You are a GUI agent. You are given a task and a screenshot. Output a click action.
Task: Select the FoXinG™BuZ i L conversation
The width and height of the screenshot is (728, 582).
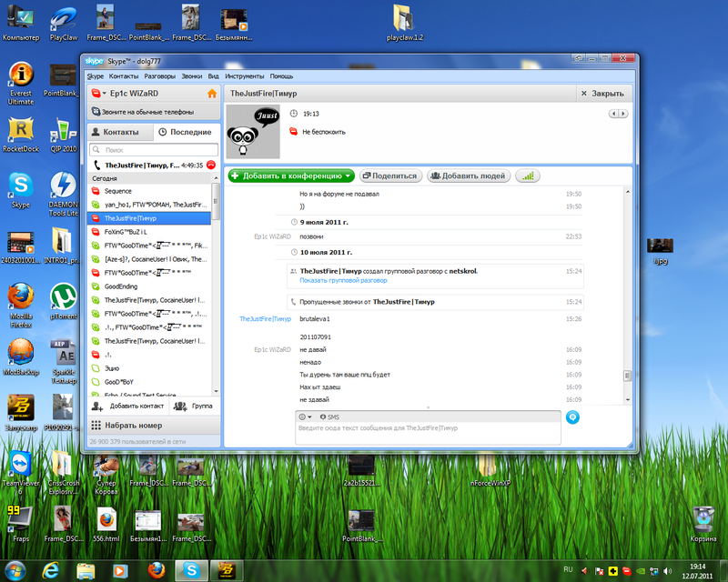149,232
